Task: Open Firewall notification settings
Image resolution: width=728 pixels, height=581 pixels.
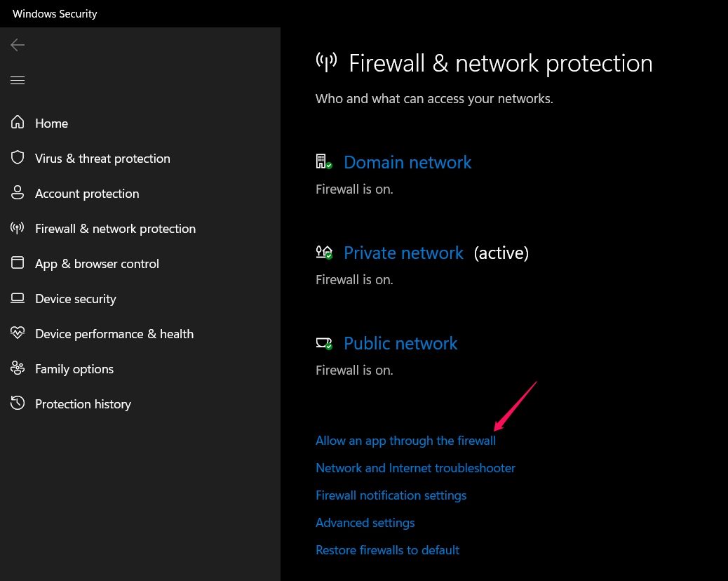Action: (391, 495)
